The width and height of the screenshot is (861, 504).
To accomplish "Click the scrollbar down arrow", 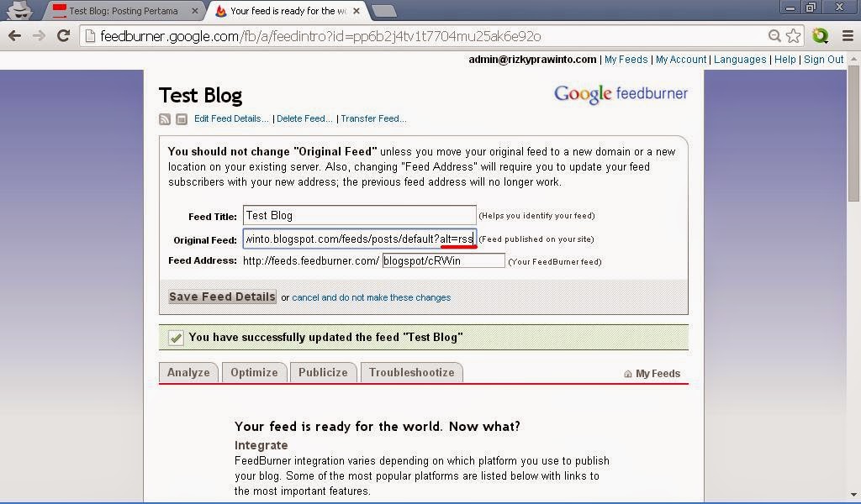I will tap(854, 495).
